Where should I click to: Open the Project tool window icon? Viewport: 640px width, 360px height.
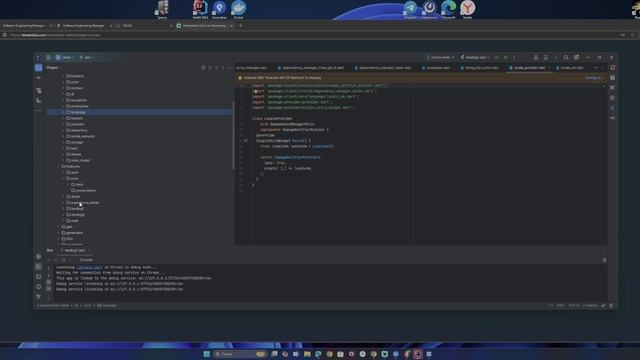tap(38, 68)
